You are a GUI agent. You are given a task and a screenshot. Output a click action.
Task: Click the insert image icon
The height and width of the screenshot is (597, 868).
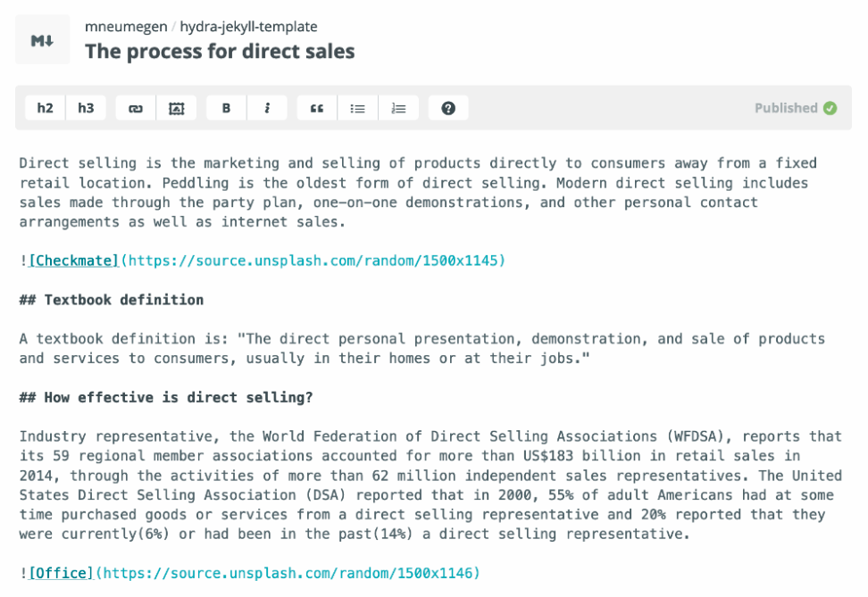pyautogui.click(x=176, y=107)
